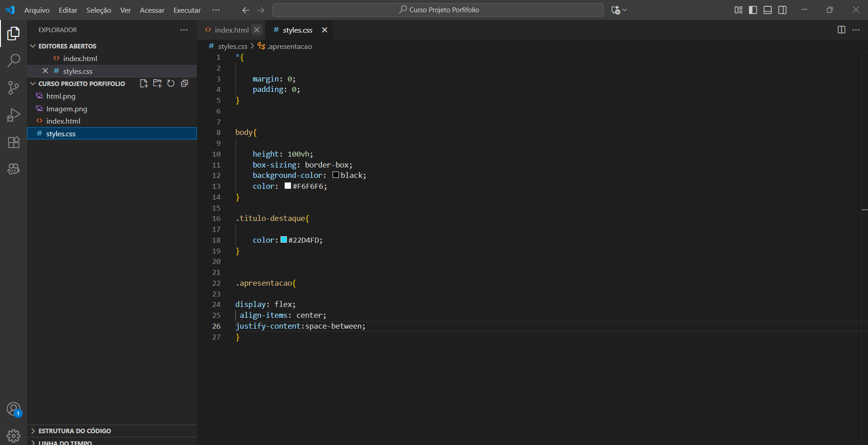Click the justify-content line of code
868x445 pixels.
click(300, 326)
